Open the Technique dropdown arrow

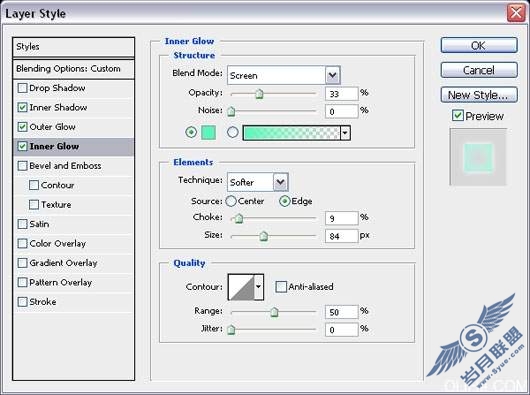[281, 182]
